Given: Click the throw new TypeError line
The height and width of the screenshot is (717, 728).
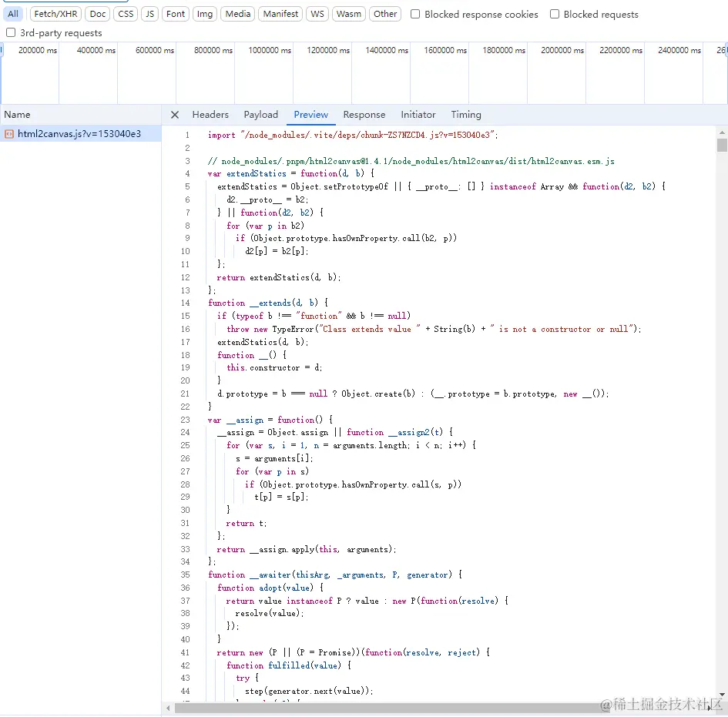Looking at the screenshot, I should click(x=434, y=329).
